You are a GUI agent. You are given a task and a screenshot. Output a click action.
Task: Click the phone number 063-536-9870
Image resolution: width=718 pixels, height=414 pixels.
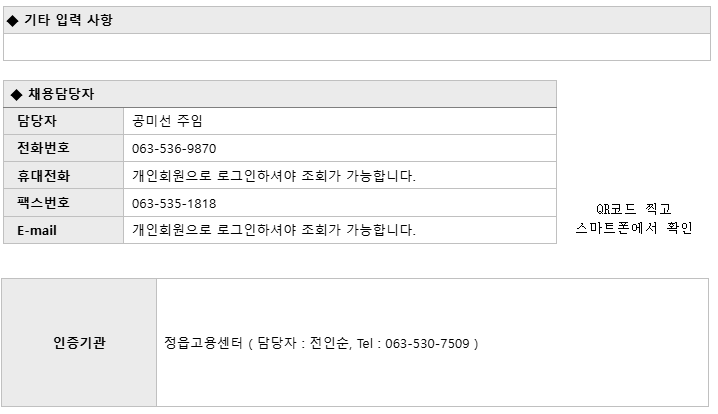click(174, 149)
